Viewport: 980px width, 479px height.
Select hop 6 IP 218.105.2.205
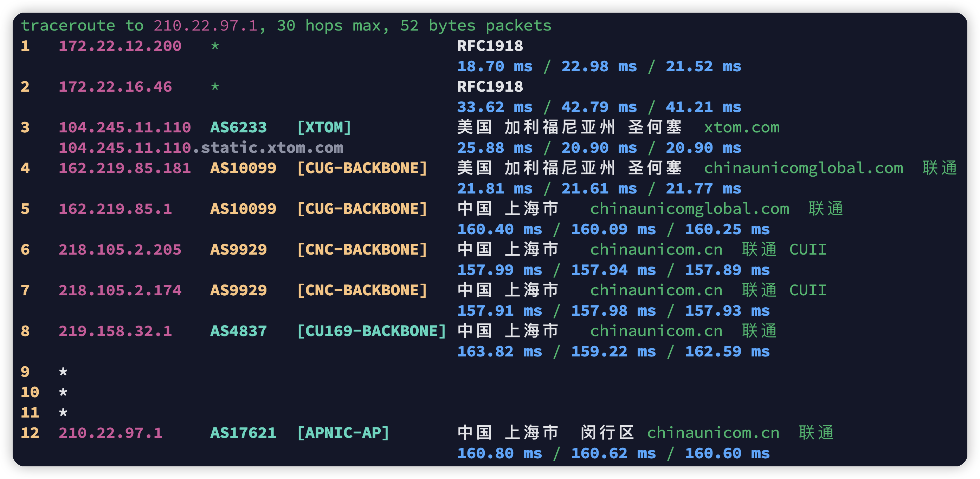(x=120, y=250)
